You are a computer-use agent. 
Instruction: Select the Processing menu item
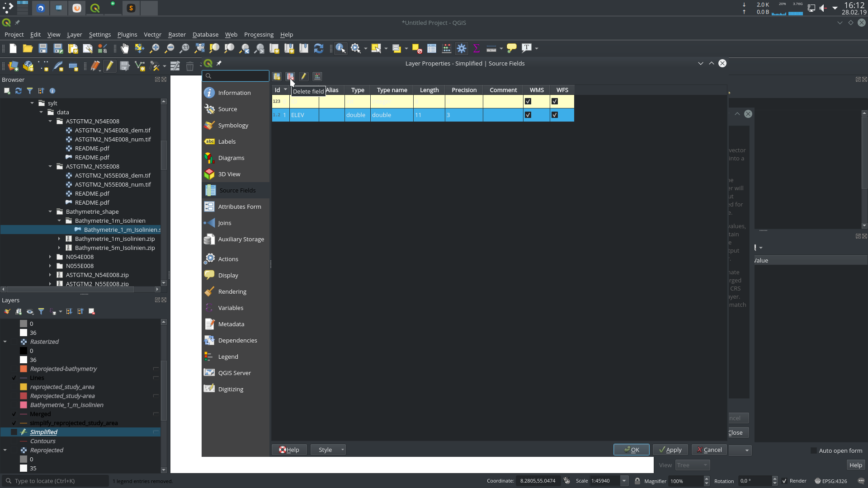pyautogui.click(x=258, y=34)
